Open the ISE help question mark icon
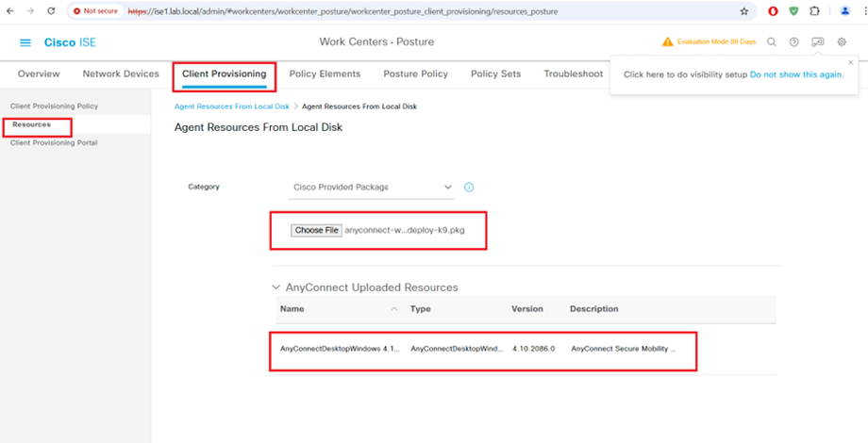The width and height of the screenshot is (868, 443). point(793,42)
